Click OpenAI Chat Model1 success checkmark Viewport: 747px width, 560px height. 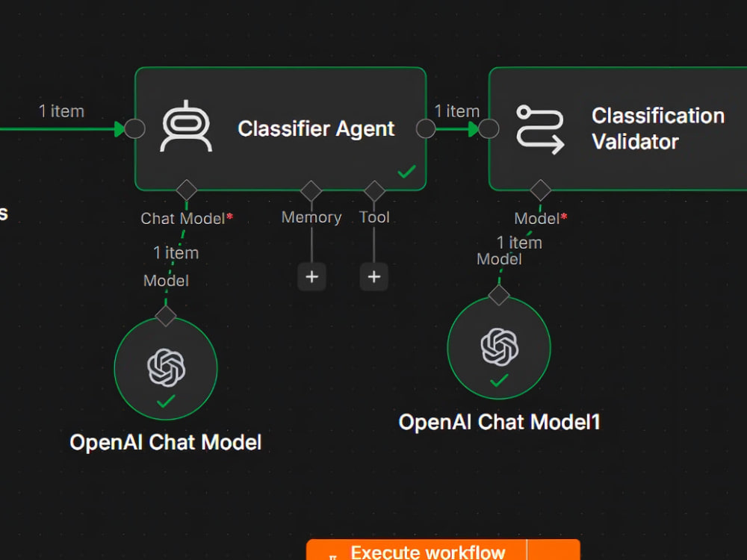pos(499,381)
